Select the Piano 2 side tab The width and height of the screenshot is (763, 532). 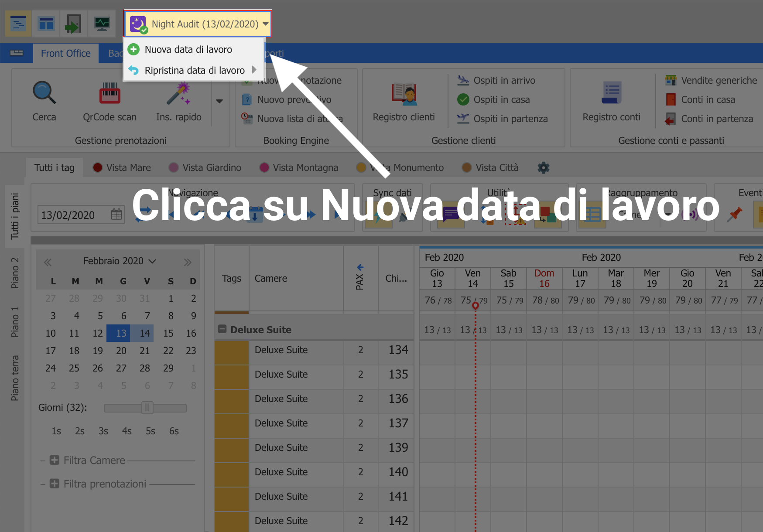pos(15,273)
